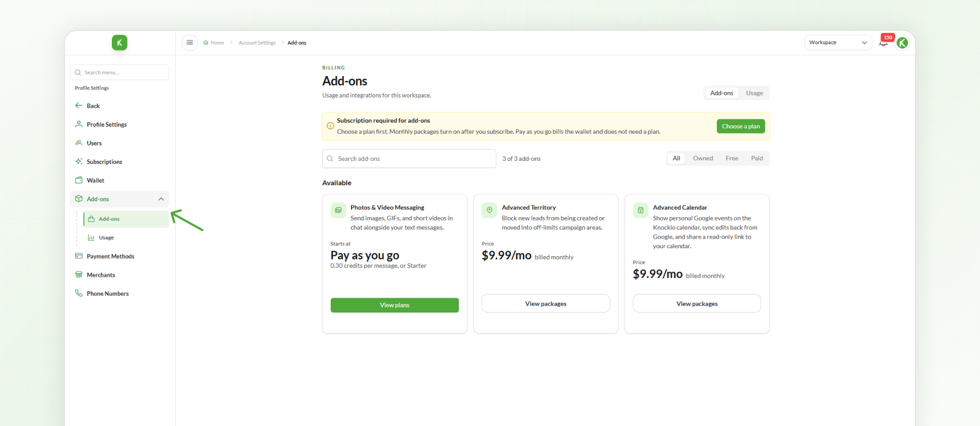Click the Advanced Territory pin icon
Screen dimensions: 980x426
pyautogui.click(x=489, y=210)
